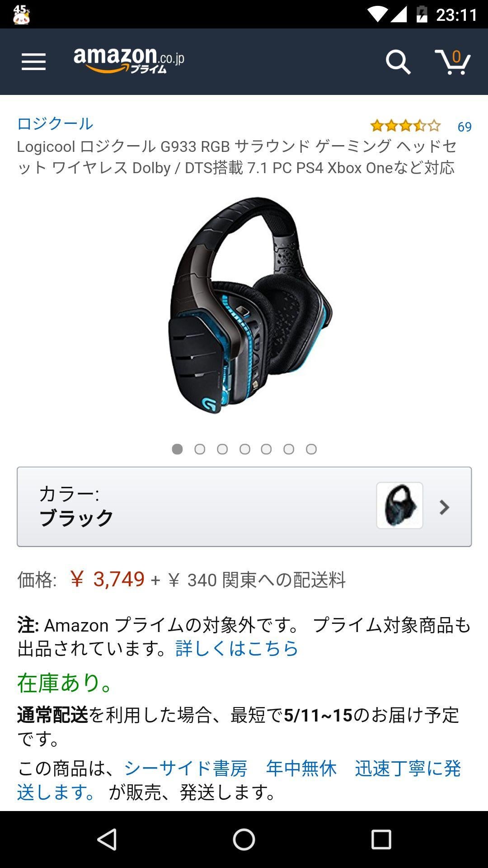Expand the カラー: ブラック color selector
Viewport: 488px width, 868px height.
[x=244, y=507]
